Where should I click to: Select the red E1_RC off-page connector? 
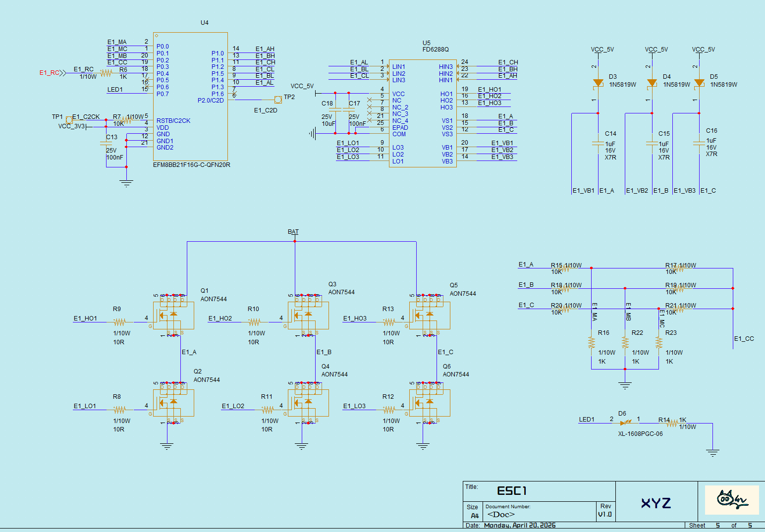53,73
